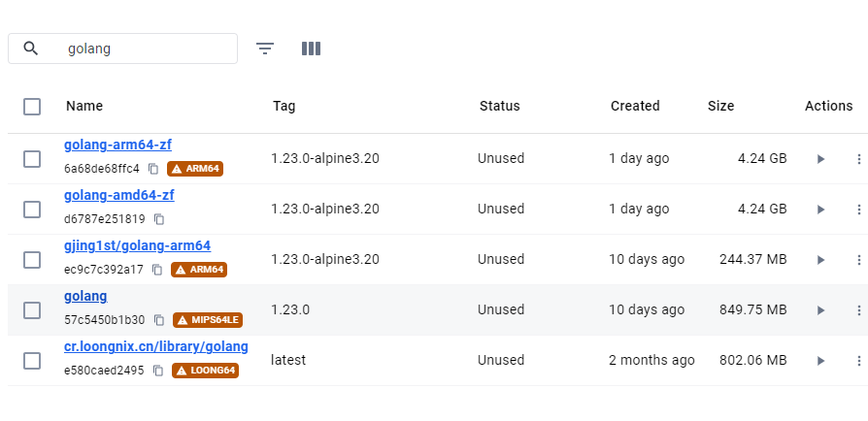Open more actions for golang-arm64-zf
This screenshot has height=421, width=868.
(x=858, y=159)
